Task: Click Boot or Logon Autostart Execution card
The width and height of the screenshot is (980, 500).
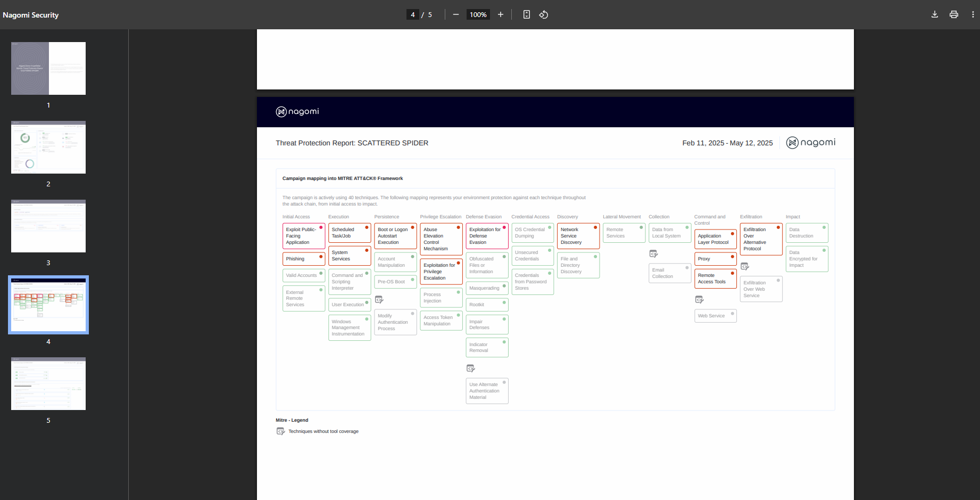Action: tap(395, 236)
